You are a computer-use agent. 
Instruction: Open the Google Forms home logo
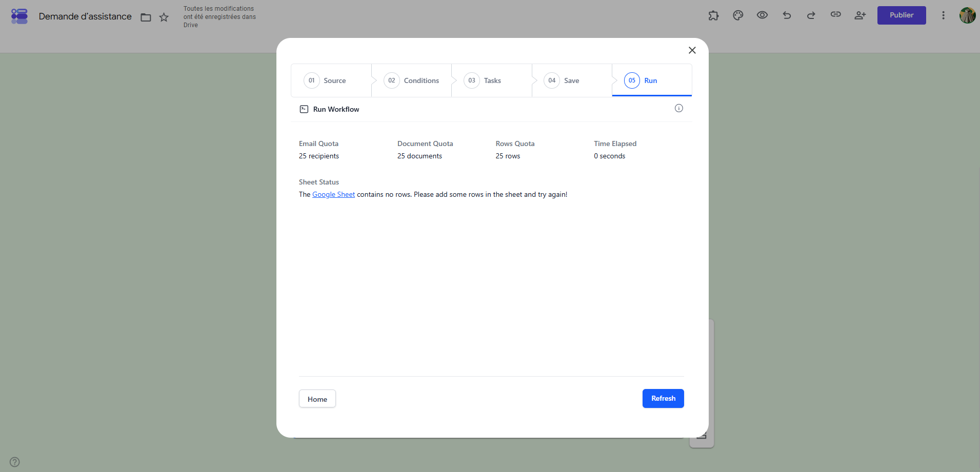pos(19,16)
